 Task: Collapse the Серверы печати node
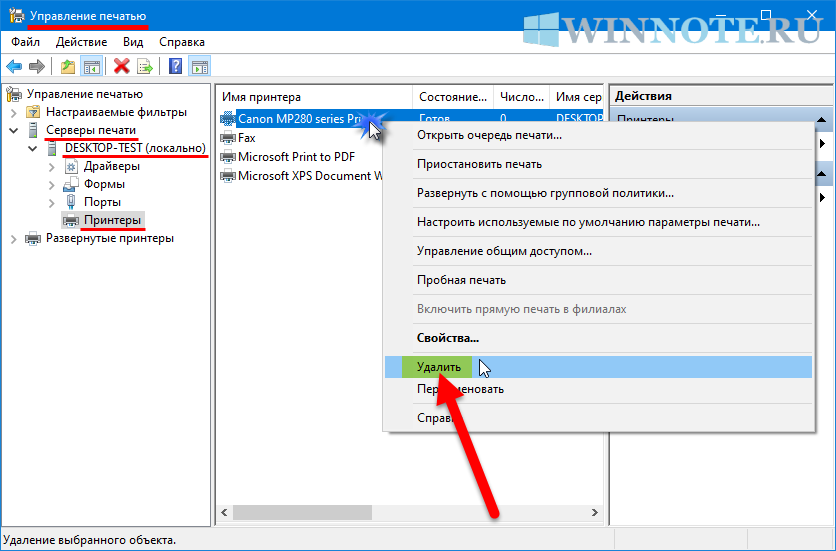[x=14, y=130]
